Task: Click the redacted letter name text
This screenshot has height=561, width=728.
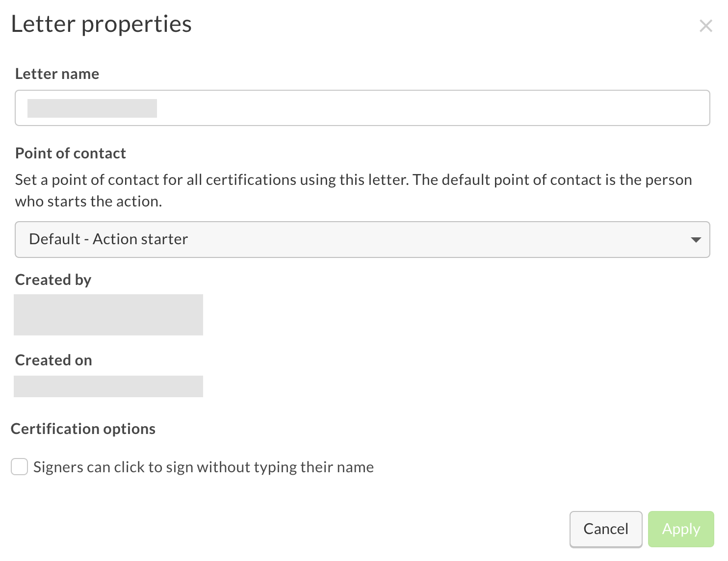Action: click(93, 108)
